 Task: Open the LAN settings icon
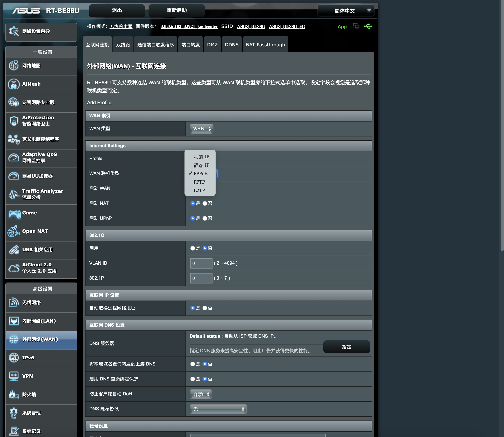click(x=14, y=321)
